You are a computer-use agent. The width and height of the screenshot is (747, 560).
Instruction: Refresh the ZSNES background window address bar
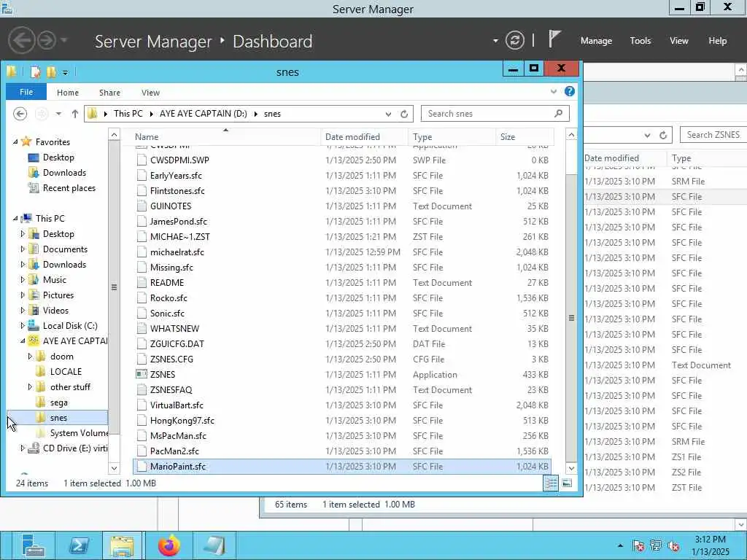point(662,135)
